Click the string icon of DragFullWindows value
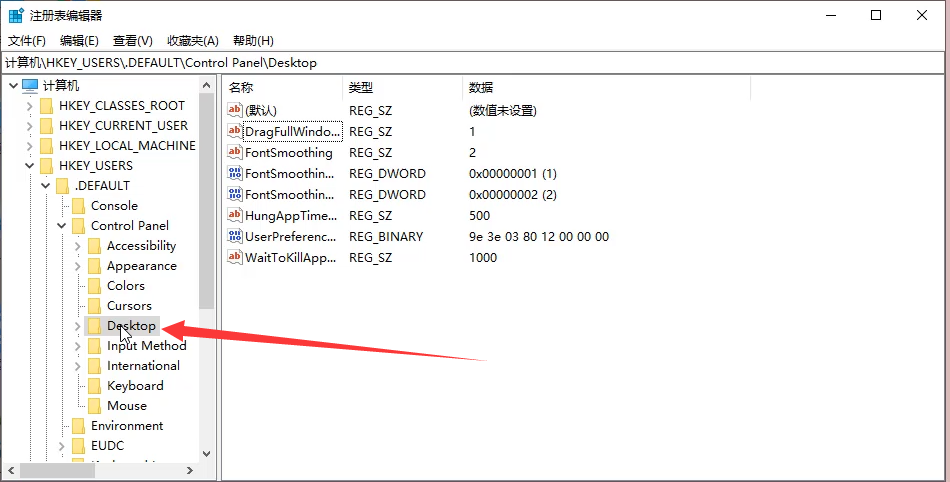This screenshot has width=950, height=482. click(x=234, y=131)
